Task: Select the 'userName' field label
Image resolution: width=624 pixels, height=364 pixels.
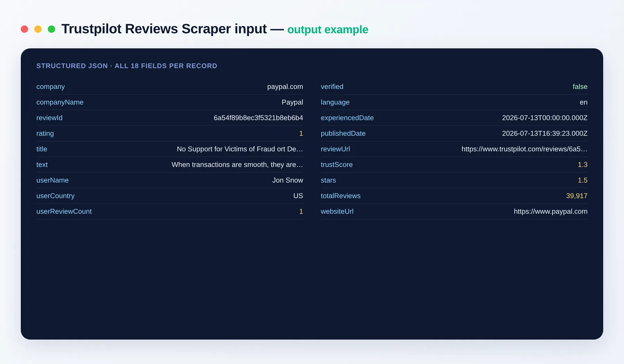Action: [52, 180]
